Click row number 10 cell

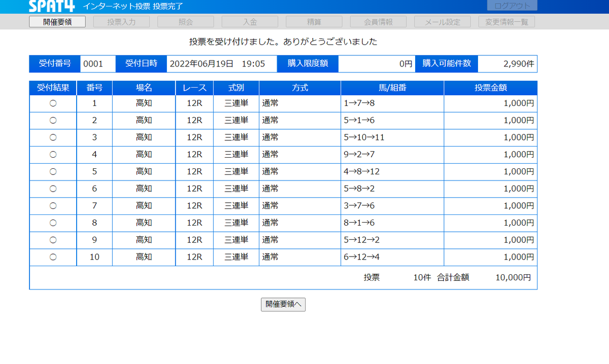point(94,257)
